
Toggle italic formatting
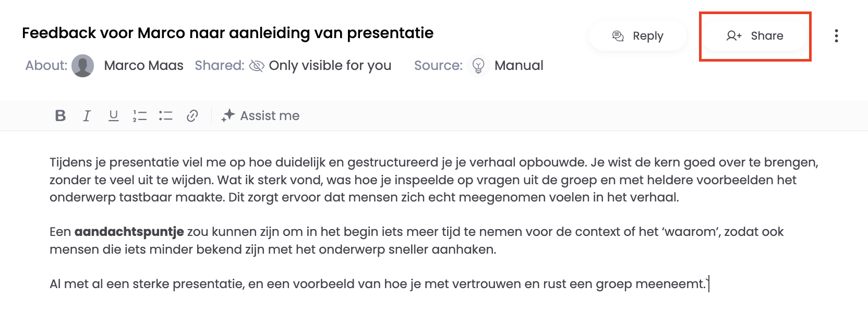tap(87, 115)
